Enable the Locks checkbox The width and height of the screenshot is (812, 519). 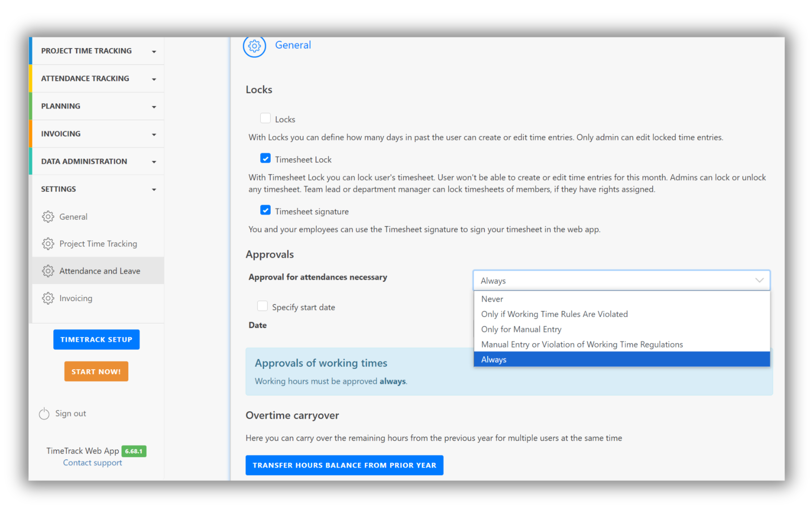click(x=265, y=118)
